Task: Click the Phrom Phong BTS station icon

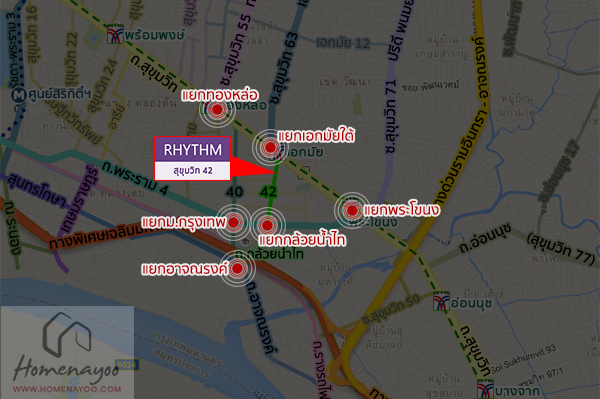Action: click(115, 34)
